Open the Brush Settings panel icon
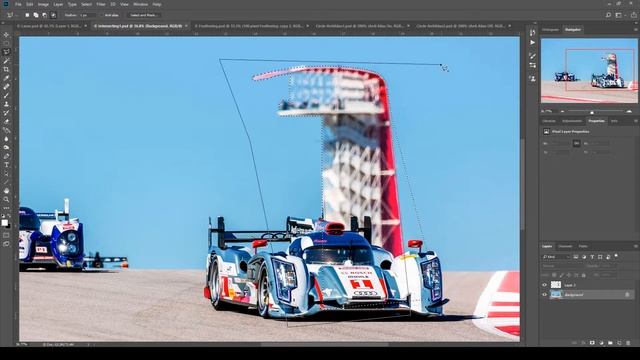Screen dimensions: 640x360 point(533,56)
